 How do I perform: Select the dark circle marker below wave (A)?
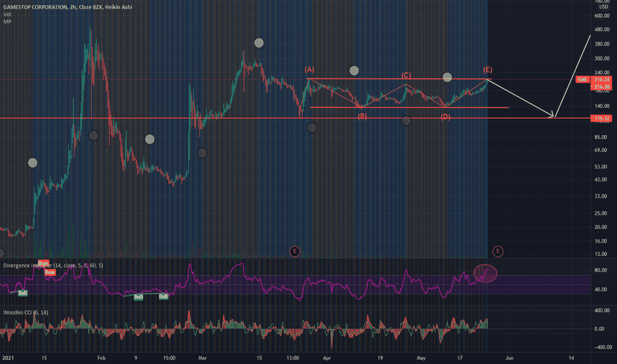(x=312, y=128)
